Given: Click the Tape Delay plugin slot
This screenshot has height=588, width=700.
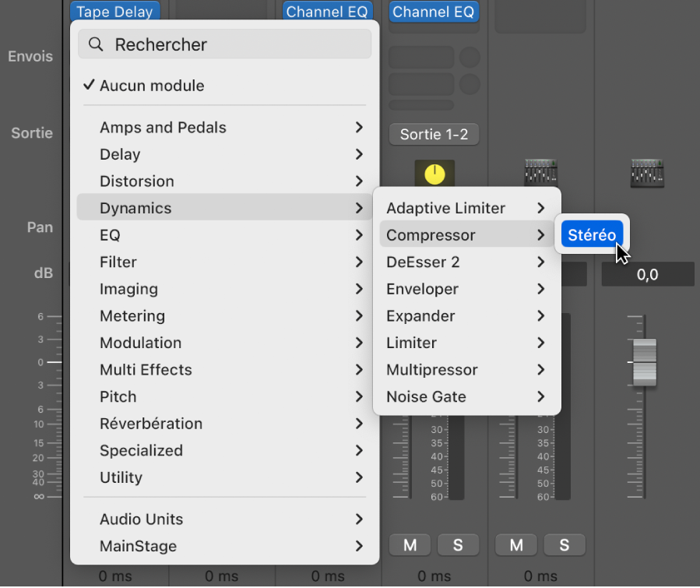Looking at the screenshot, I should (115, 12).
